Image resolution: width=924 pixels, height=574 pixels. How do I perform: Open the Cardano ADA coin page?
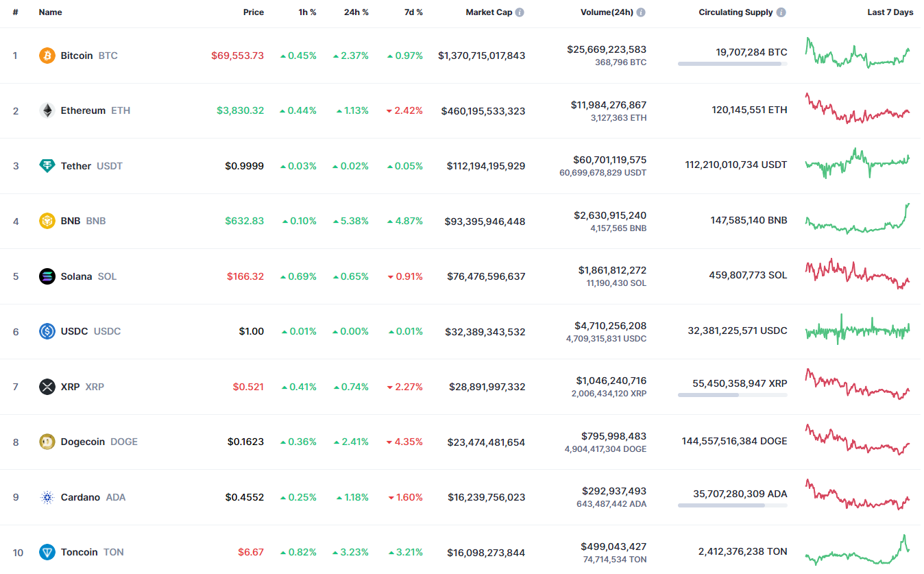(80, 497)
